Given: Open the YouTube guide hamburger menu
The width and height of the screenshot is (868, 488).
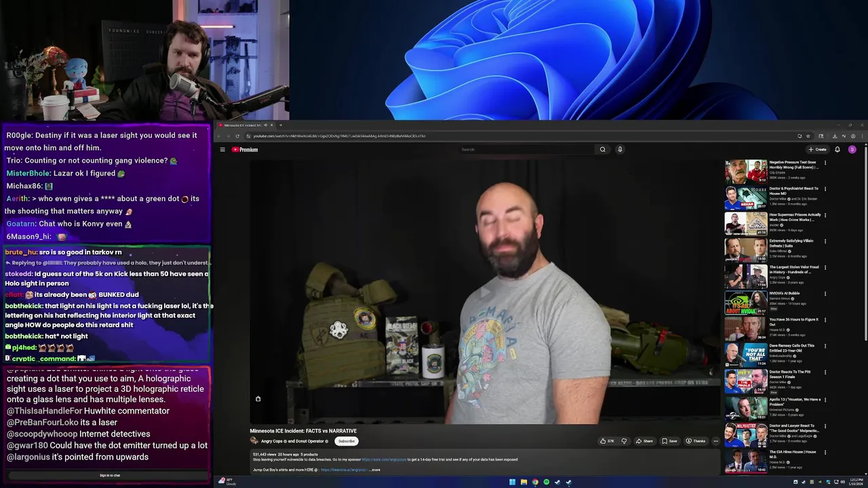Looking at the screenshot, I should point(222,150).
